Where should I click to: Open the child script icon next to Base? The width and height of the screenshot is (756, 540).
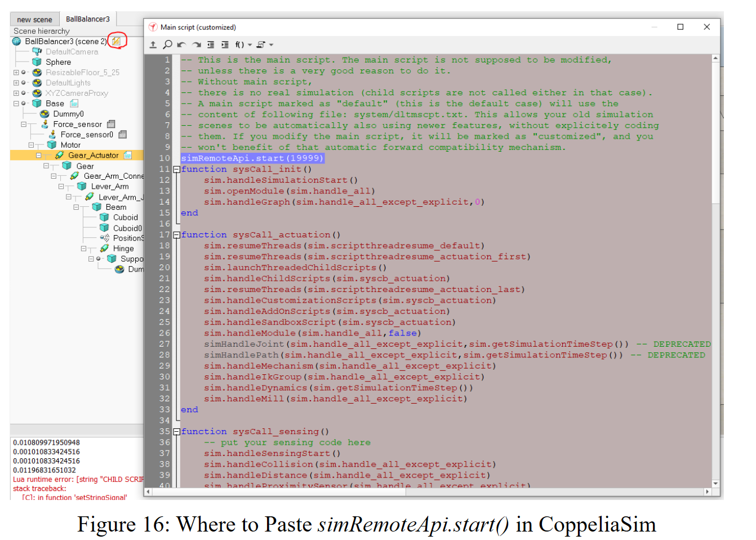74,104
